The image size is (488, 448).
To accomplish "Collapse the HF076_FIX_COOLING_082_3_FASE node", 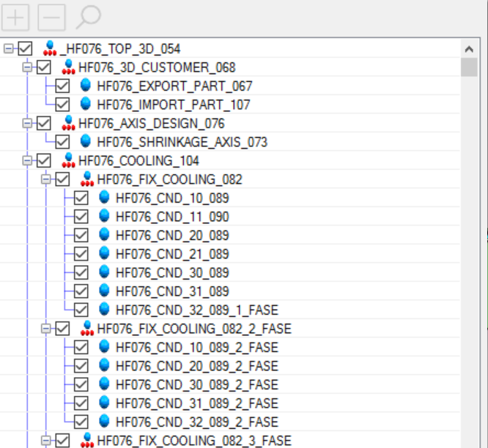I will 45,441.
